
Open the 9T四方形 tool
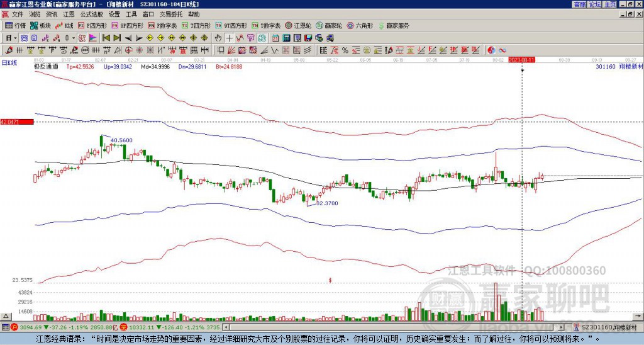tap(231, 25)
